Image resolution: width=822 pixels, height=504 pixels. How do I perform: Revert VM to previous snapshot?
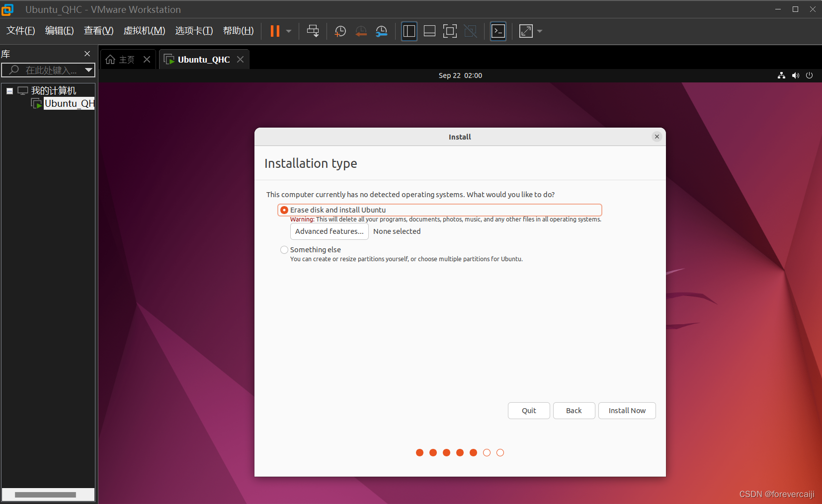[361, 31]
